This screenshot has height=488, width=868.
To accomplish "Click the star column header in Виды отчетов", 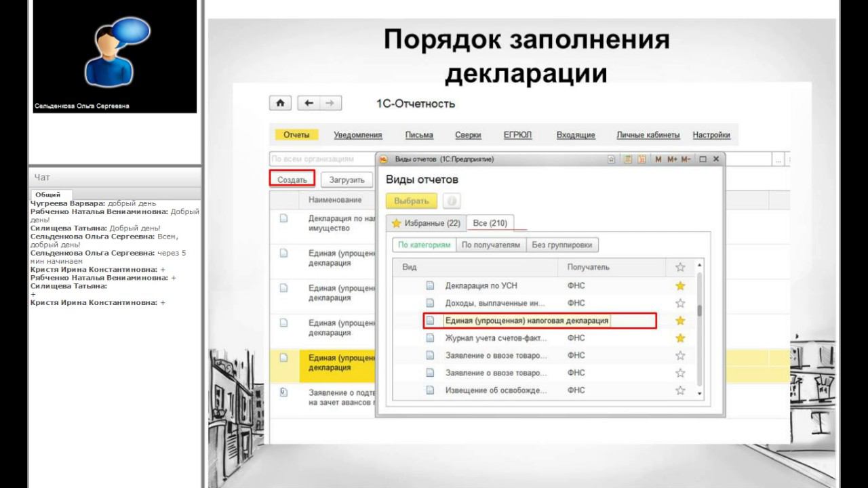I will point(680,267).
